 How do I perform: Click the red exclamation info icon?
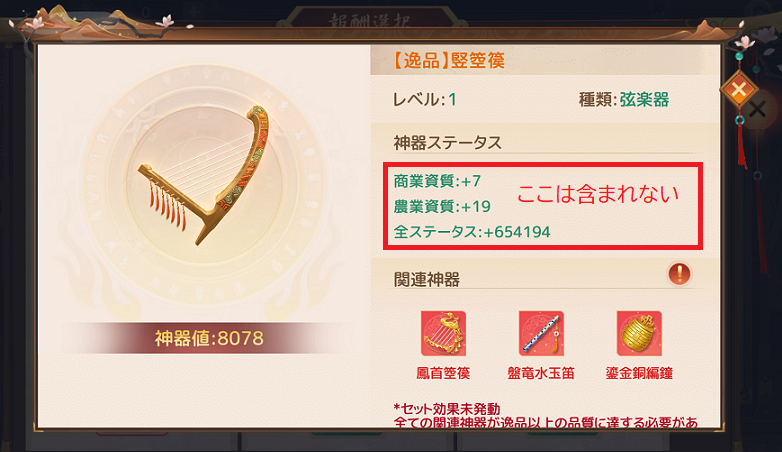679,274
